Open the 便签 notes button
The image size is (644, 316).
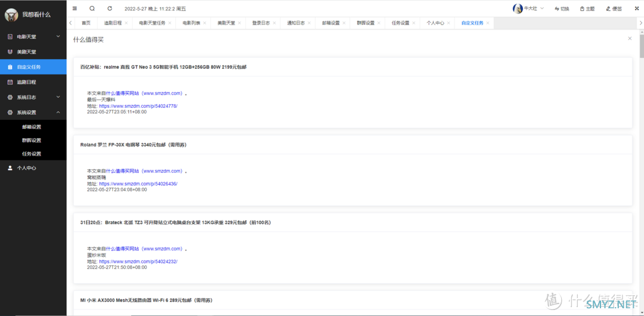click(x=614, y=8)
